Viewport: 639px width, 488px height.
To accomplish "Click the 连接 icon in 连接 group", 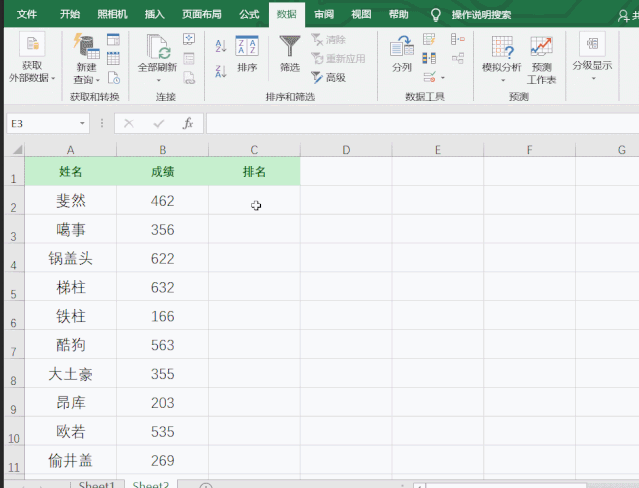I will [x=189, y=39].
